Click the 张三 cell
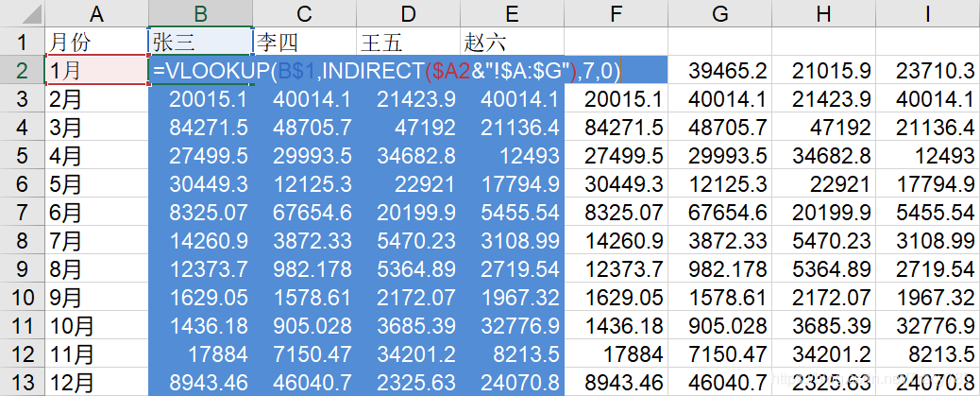 tap(200, 42)
